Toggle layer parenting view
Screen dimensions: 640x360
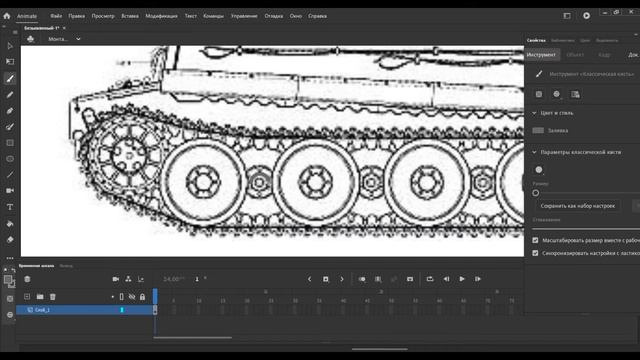coord(128,279)
